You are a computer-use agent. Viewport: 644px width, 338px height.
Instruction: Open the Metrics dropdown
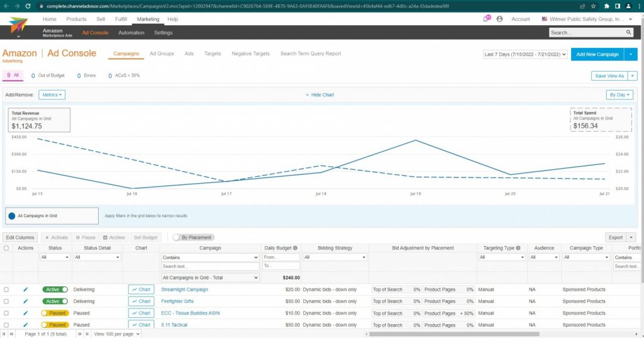tap(52, 94)
